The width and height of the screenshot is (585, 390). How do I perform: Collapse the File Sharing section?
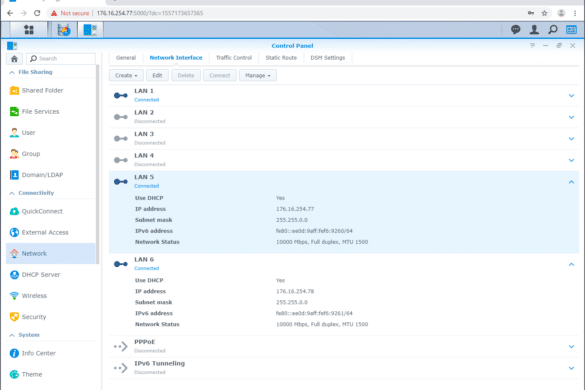pyautogui.click(x=12, y=72)
